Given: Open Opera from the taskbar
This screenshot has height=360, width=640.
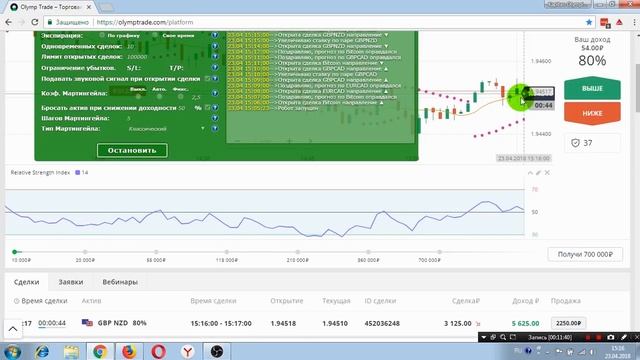Looking at the screenshot, I should click(x=158, y=351).
